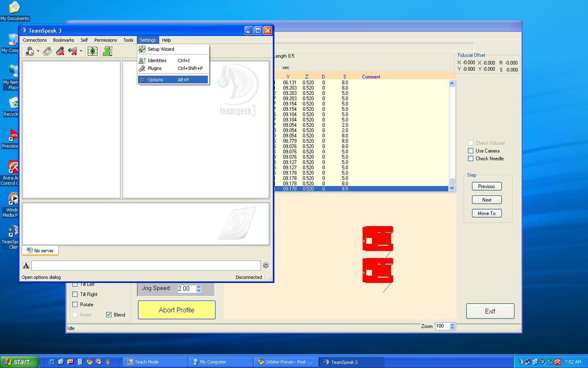This screenshot has height=368, width=588.
Task: Select the highlighted last table row
Action: point(361,189)
